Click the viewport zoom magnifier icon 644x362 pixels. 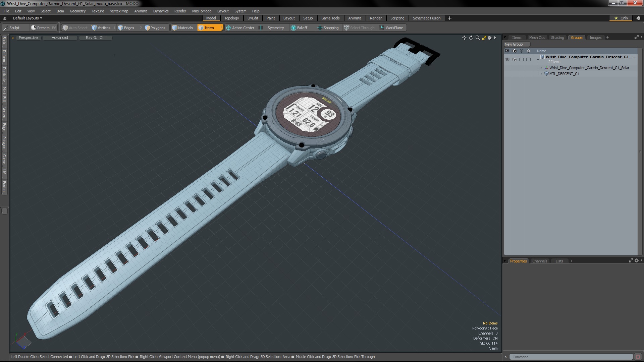coord(478,38)
